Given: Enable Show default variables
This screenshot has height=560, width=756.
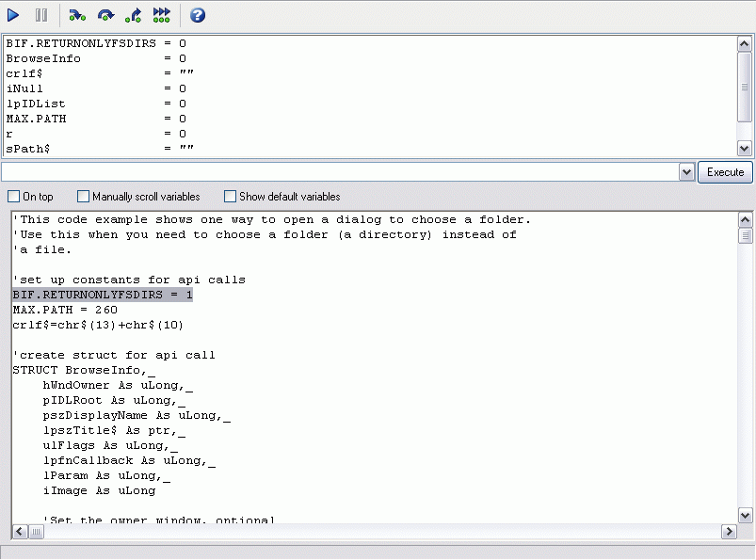Looking at the screenshot, I should pos(229,196).
